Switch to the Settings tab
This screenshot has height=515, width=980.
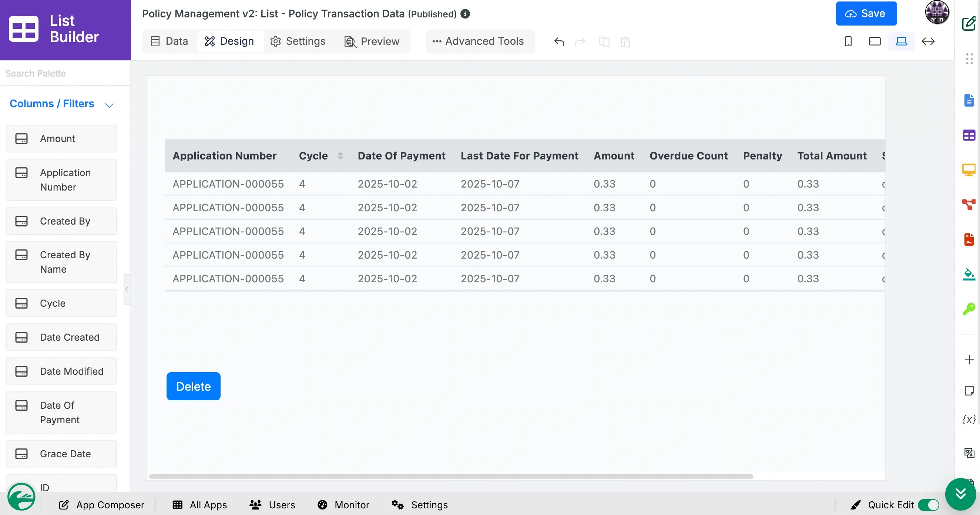point(298,41)
